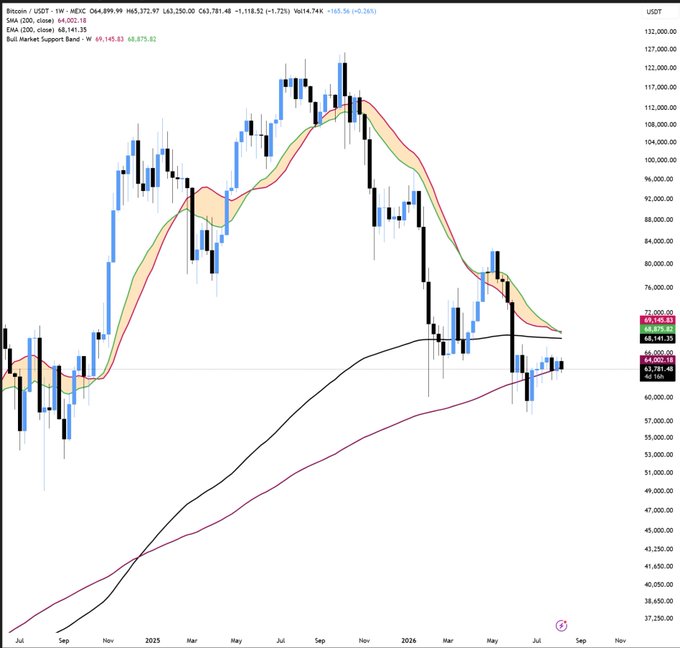Click the 72,000.00 price axis label
680x648 pixels.
(x=660, y=312)
